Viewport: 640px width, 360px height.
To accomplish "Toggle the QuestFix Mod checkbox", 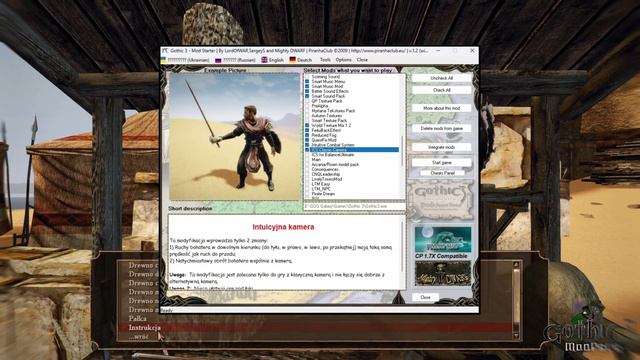I will click(307, 140).
